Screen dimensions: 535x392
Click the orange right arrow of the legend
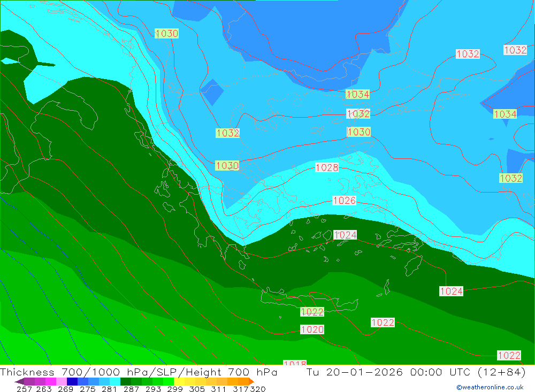point(250,381)
